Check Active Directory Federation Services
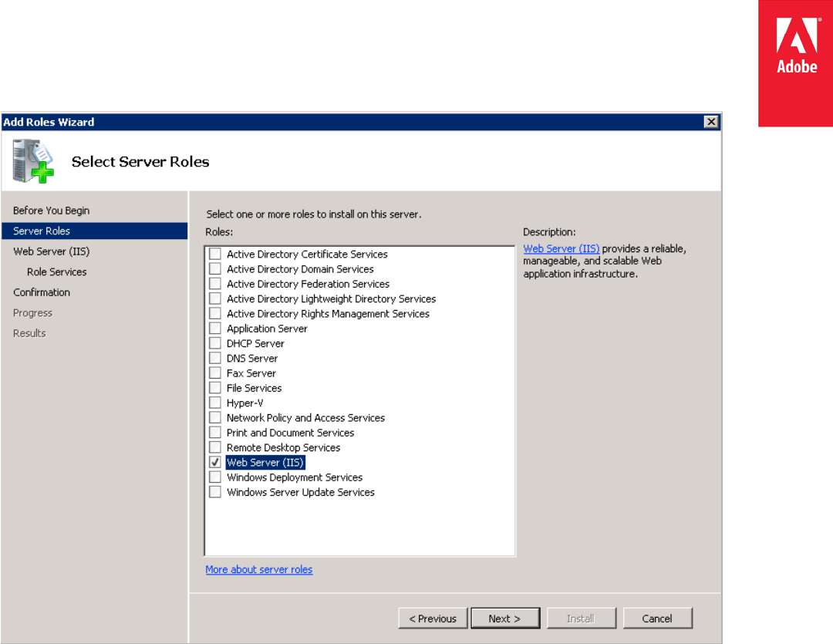This screenshot has width=833, height=644. tap(215, 283)
